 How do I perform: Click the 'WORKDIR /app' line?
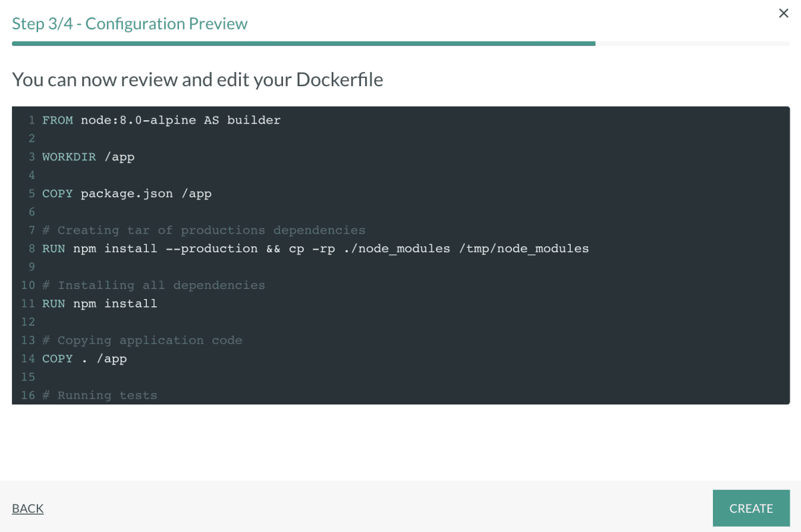click(x=88, y=157)
